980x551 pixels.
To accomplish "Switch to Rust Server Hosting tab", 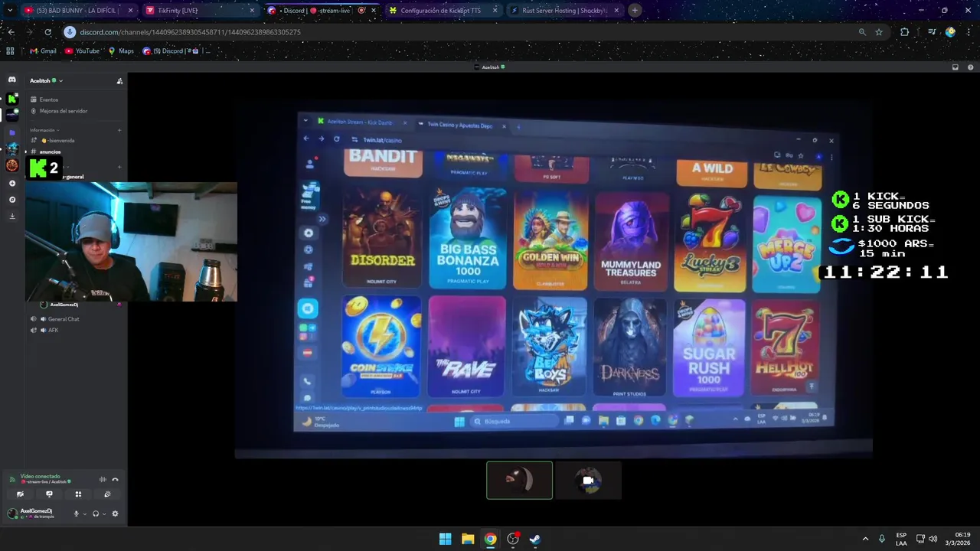I will click(564, 11).
